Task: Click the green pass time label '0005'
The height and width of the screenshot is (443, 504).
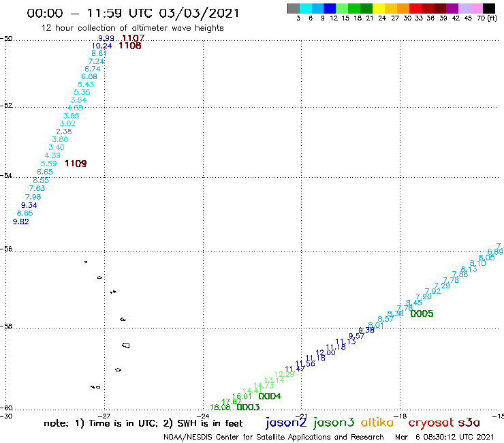Action: coord(422,314)
